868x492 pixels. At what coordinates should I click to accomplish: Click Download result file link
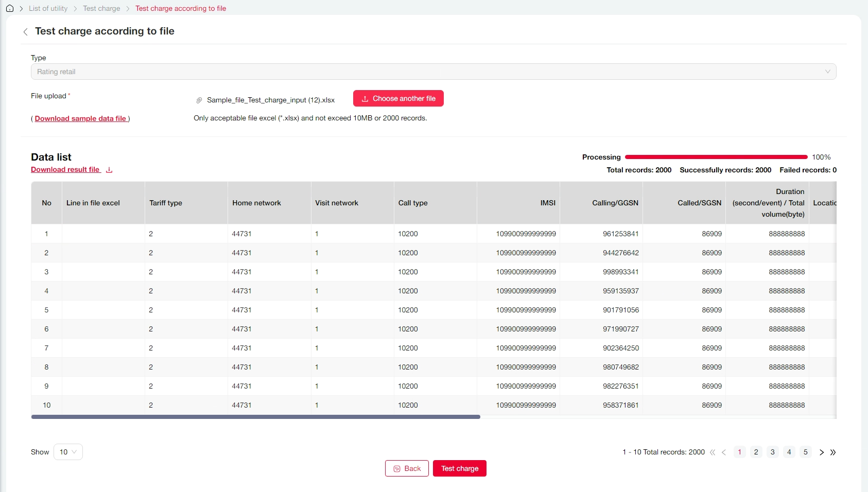coord(65,170)
